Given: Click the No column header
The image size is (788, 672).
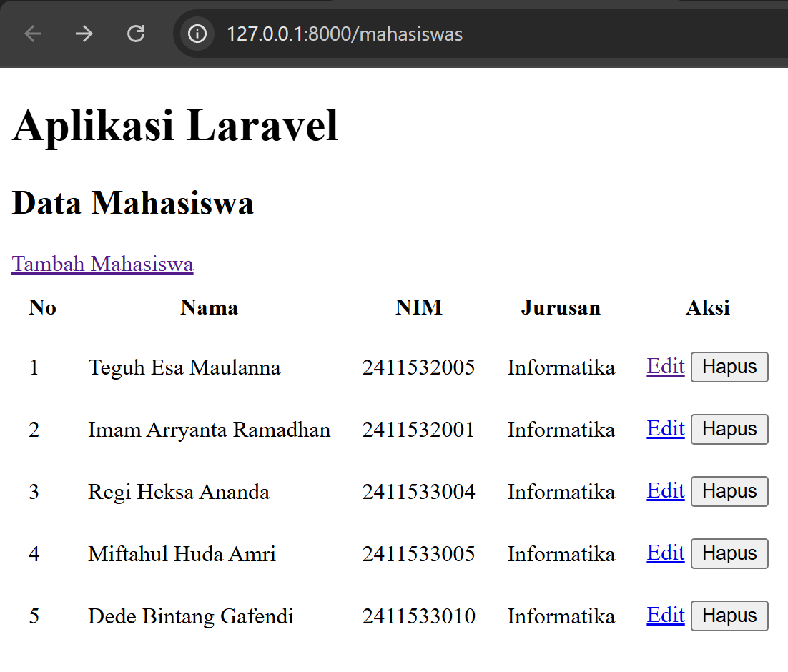Looking at the screenshot, I should click(x=43, y=307).
